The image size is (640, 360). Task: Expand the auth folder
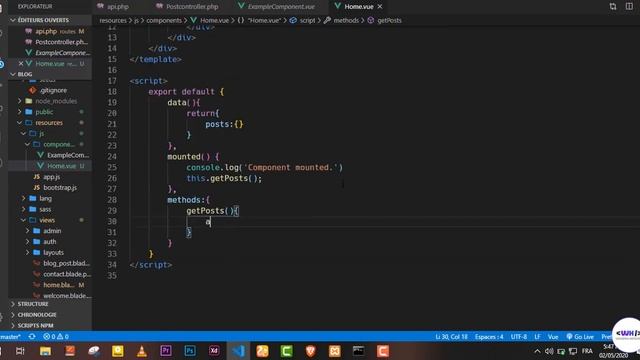pyautogui.click(x=49, y=242)
